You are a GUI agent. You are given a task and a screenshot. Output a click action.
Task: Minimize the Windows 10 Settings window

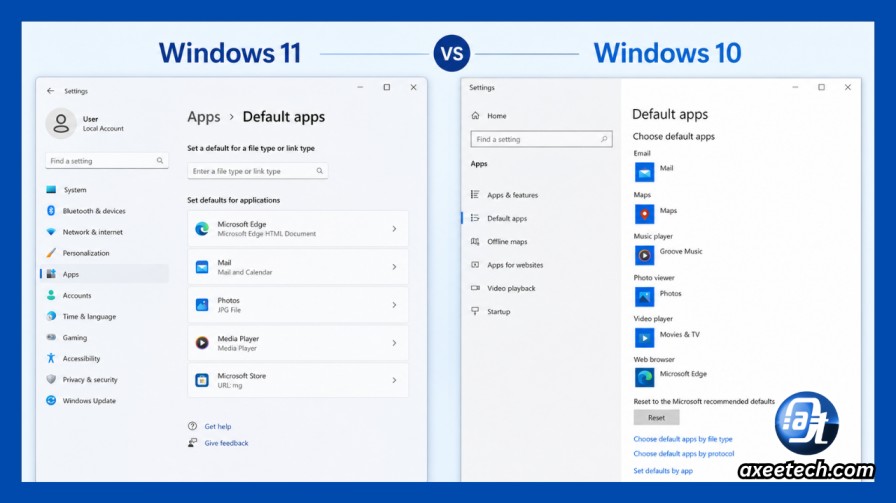tap(795, 87)
